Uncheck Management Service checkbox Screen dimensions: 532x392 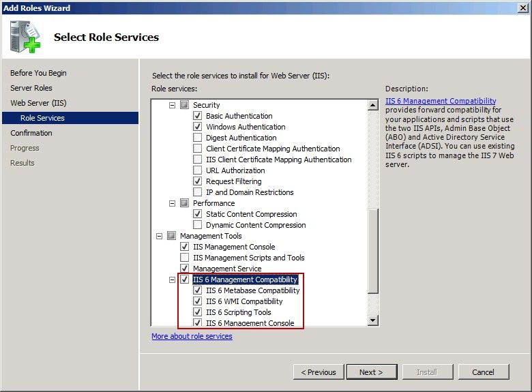pyautogui.click(x=185, y=268)
